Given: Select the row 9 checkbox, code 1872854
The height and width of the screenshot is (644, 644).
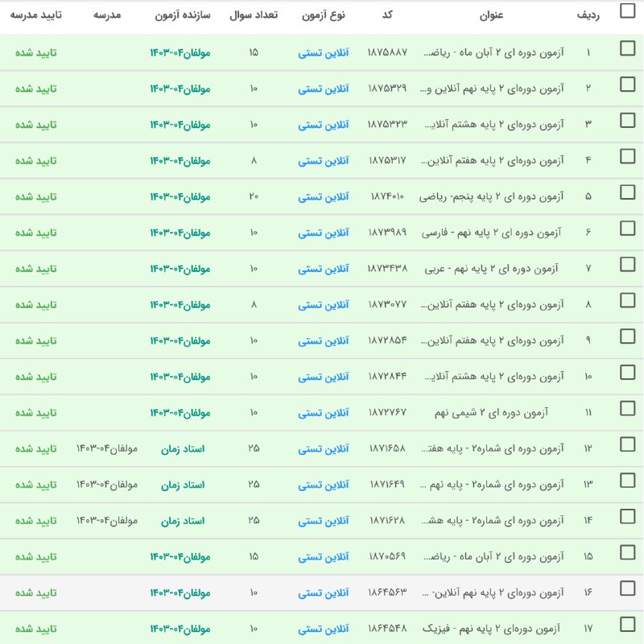Looking at the screenshot, I should pos(627,336).
